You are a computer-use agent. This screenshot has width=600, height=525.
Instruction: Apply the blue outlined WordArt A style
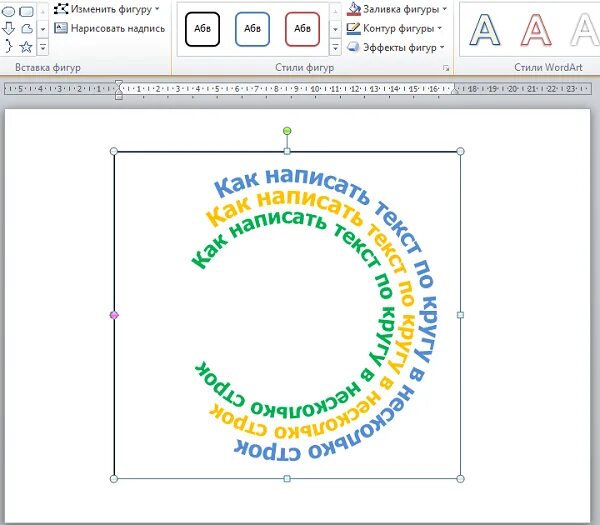click(x=485, y=30)
